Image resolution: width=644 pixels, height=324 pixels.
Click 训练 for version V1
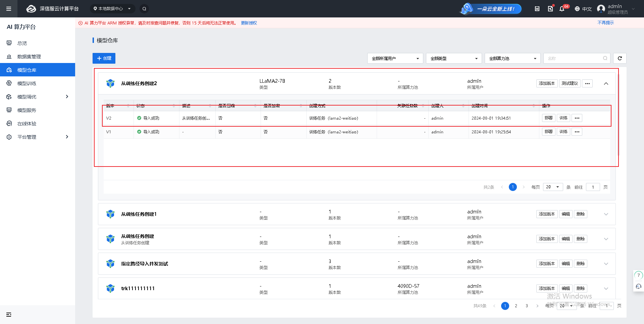pyautogui.click(x=563, y=132)
